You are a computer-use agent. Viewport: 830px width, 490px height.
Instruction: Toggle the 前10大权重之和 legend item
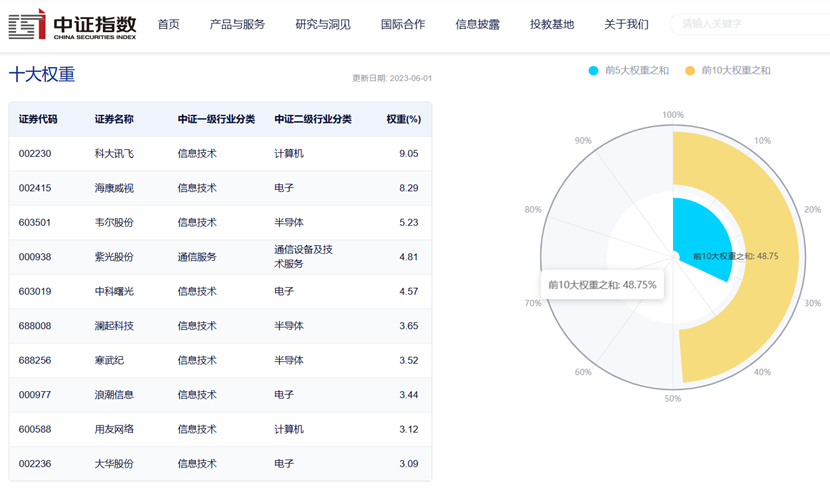click(x=727, y=71)
